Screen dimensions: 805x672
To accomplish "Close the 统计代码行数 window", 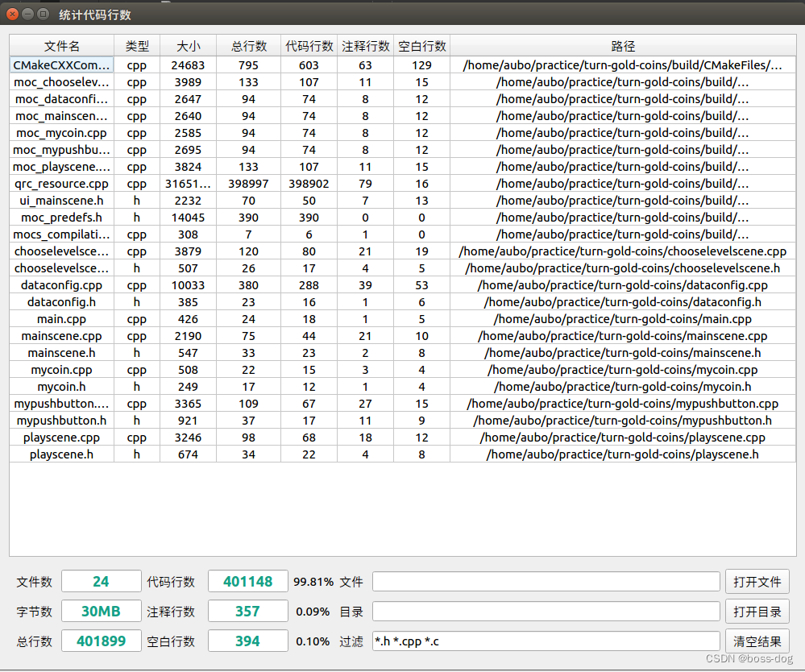I will pyautogui.click(x=12, y=14).
